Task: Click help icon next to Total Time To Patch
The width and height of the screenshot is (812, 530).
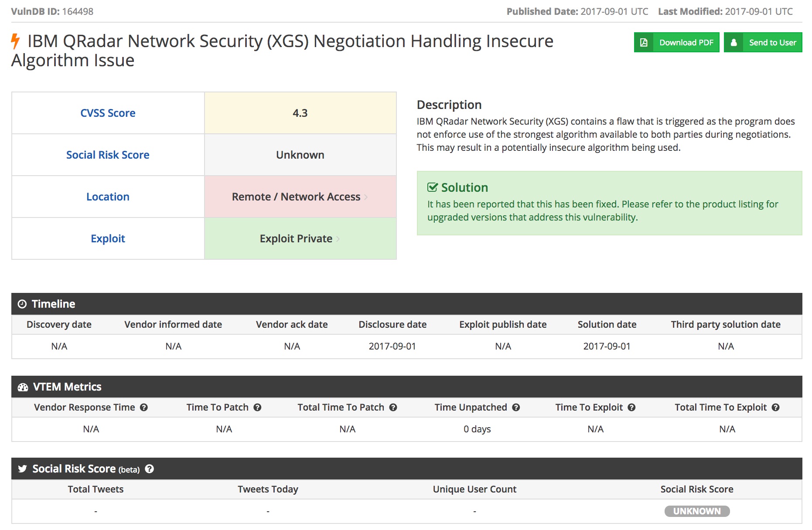Action: [393, 408]
